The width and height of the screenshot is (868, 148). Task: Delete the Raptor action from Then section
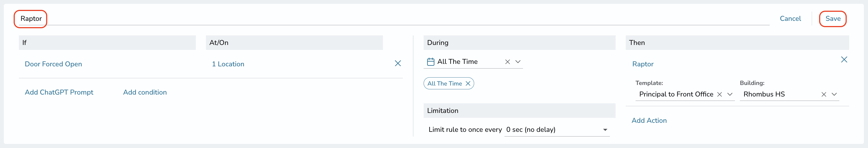point(844,59)
